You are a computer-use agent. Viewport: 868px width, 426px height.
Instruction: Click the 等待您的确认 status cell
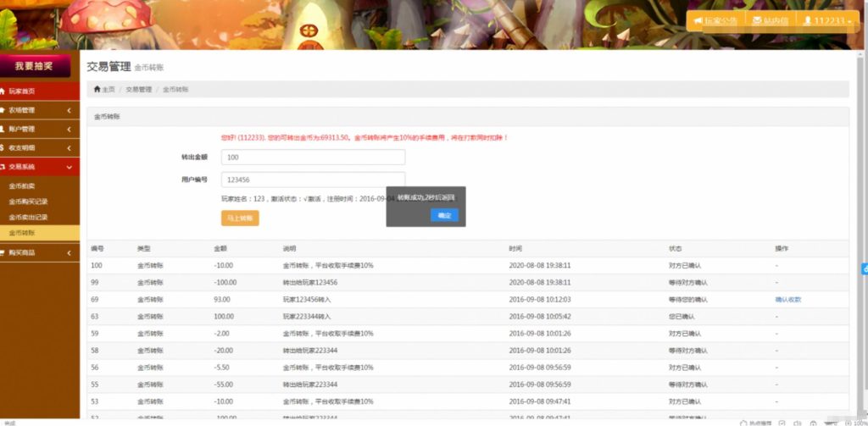click(688, 299)
